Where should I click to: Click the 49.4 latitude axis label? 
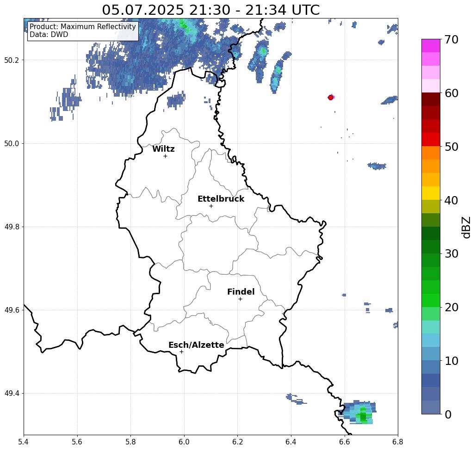click(x=12, y=394)
